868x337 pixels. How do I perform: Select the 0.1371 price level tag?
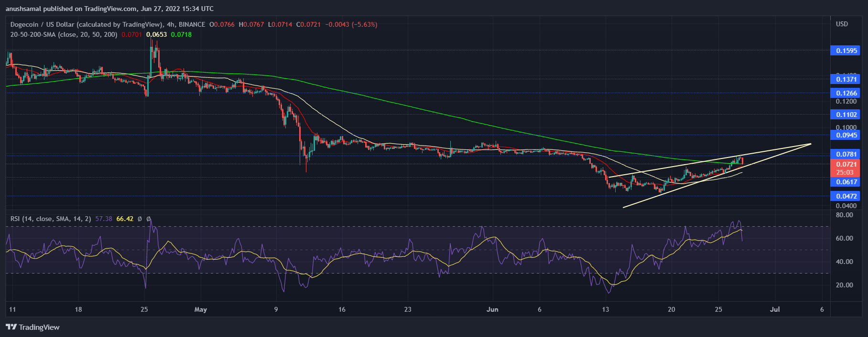pyautogui.click(x=846, y=79)
